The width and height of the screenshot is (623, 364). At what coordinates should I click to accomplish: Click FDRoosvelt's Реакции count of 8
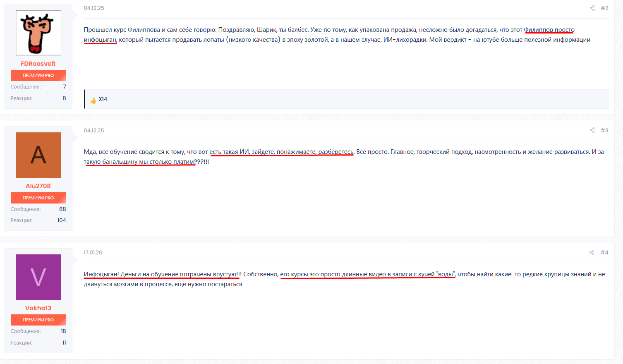click(64, 98)
